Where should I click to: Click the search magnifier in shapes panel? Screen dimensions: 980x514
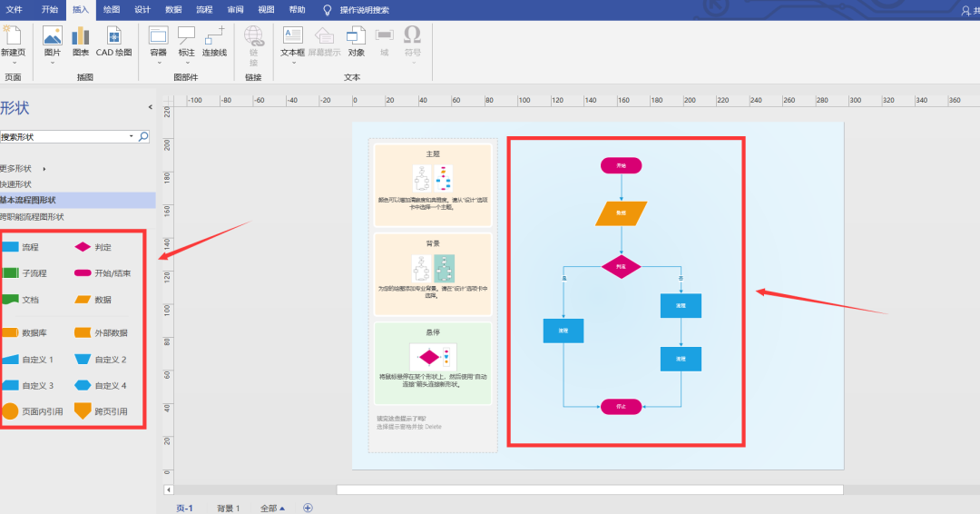coord(143,137)
